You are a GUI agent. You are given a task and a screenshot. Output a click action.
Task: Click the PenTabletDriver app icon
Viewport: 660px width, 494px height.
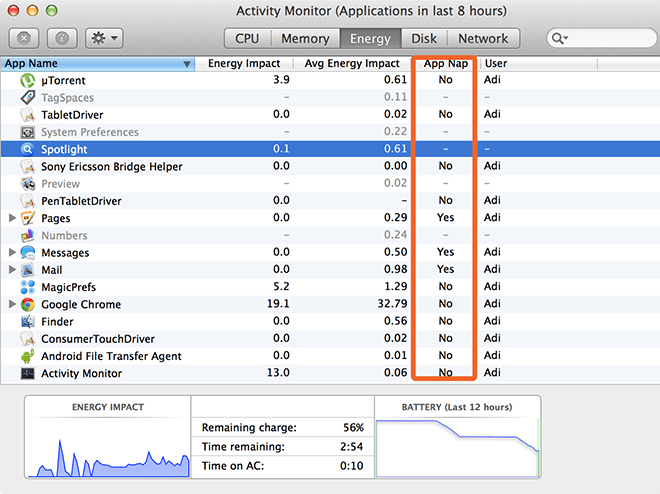pyautogui.click(x=28, y=201)
